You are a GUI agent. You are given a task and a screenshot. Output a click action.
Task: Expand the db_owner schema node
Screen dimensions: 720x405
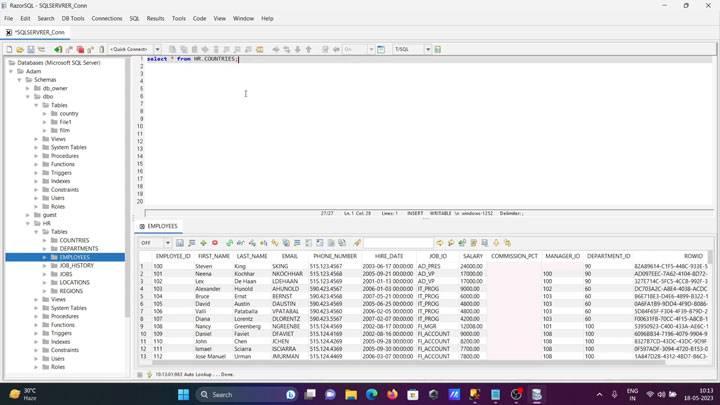coord(28,88)
